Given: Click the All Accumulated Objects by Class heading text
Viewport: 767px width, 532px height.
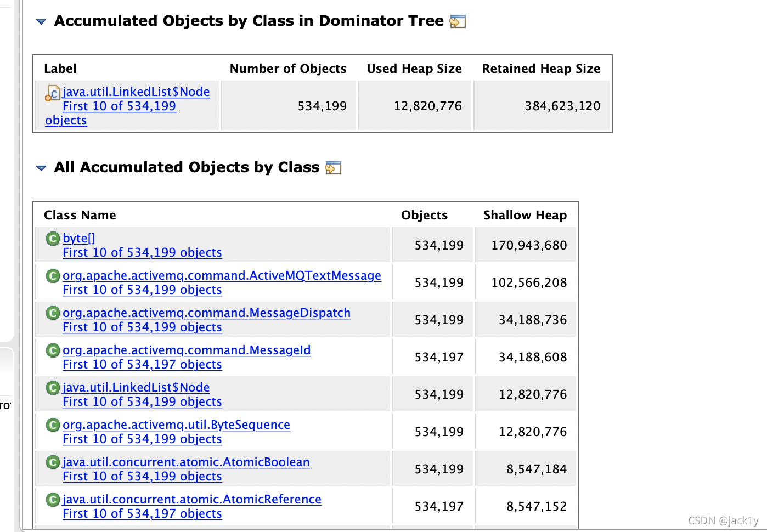Looking at the screenshot, I should click(187, 167).
